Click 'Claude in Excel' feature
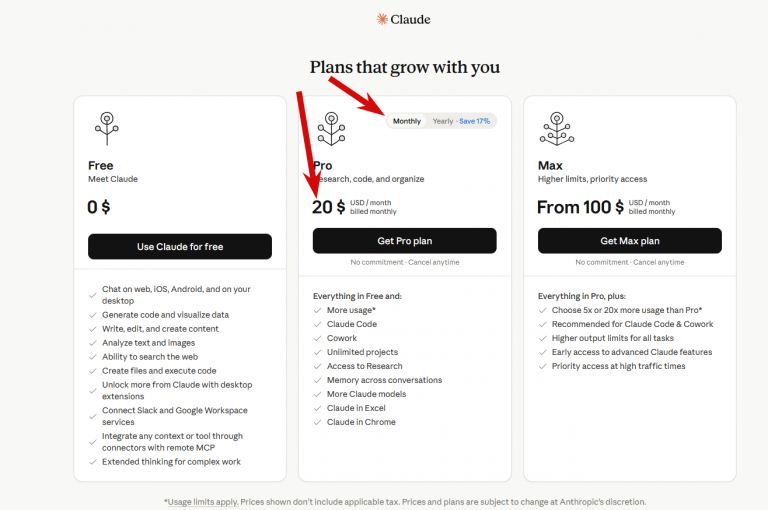 click(356, 408)
